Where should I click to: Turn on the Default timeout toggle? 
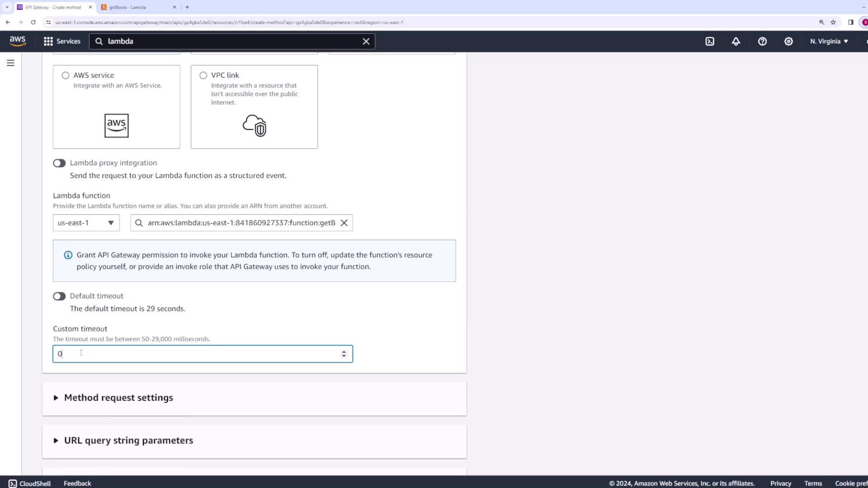(59, 296)
